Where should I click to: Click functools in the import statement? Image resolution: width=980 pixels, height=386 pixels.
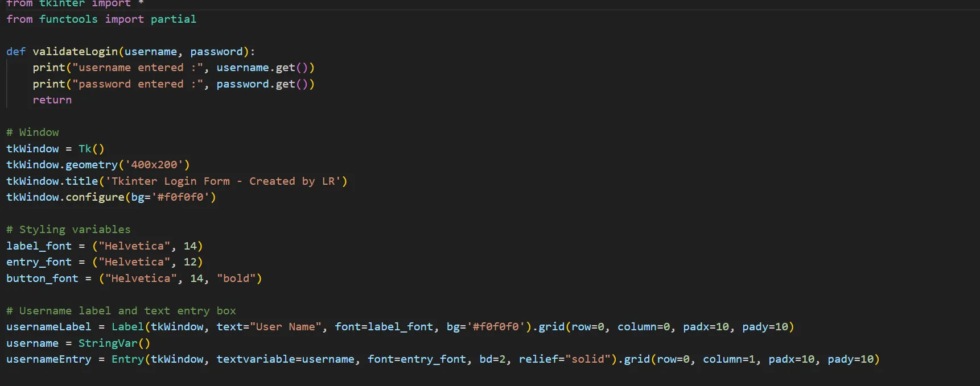click(x=68, y=19)
